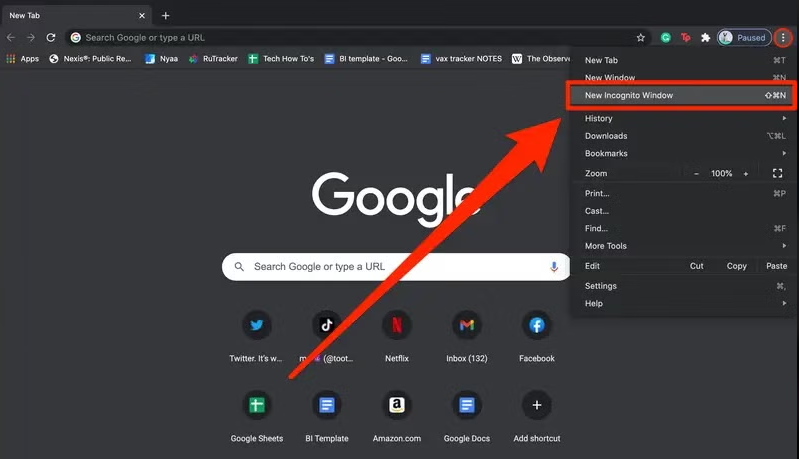Click Cut in the Edit row
Image resolution: width=799 pixels, height=459 pixels.
(x=697, y=266)
